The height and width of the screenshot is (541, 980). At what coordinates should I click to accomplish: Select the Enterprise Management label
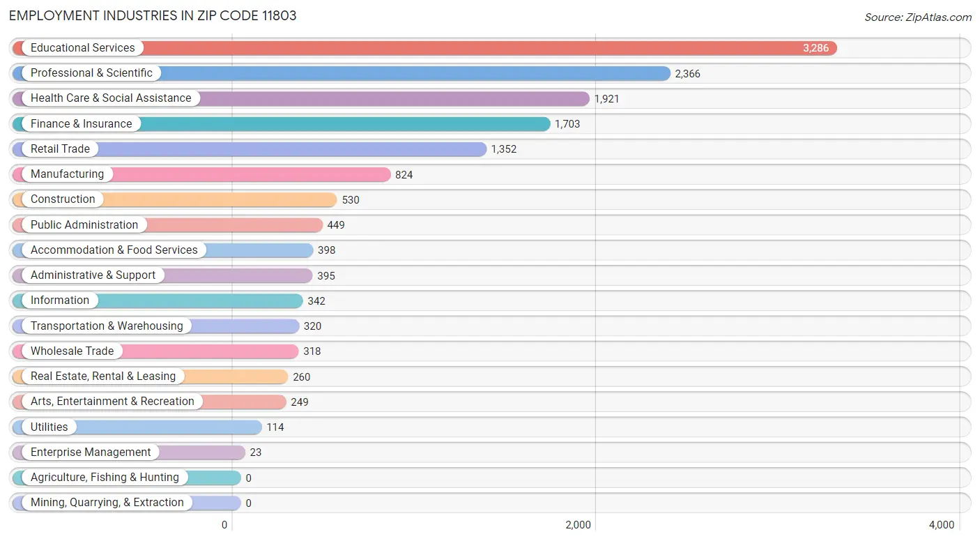(x=91, y=452)
